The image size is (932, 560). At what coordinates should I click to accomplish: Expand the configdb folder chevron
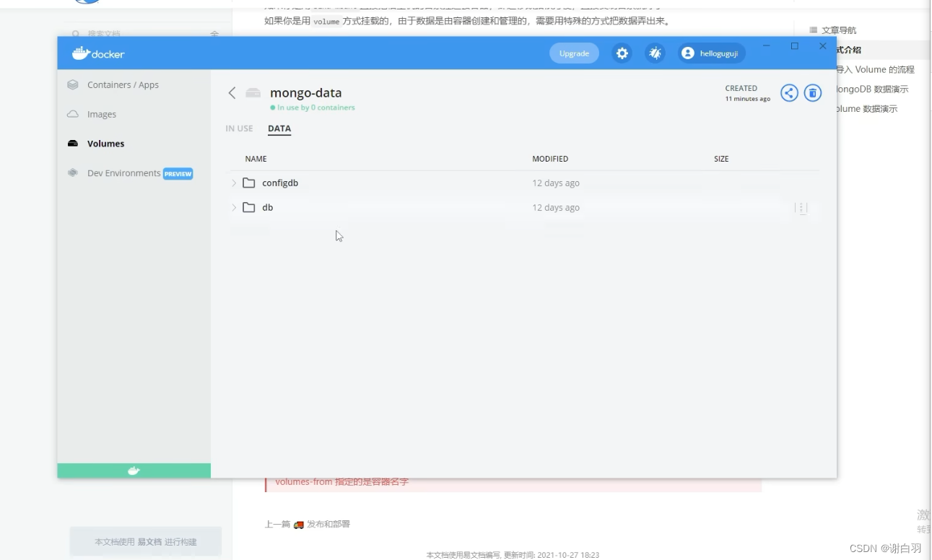click(233, 183)
